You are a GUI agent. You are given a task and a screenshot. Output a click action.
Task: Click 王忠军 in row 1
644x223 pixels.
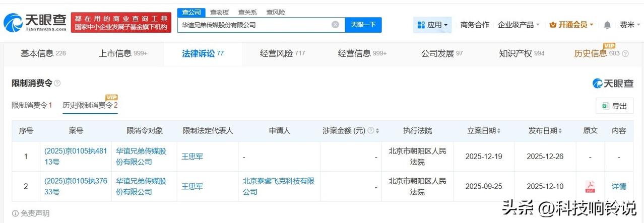click(192, 157)
